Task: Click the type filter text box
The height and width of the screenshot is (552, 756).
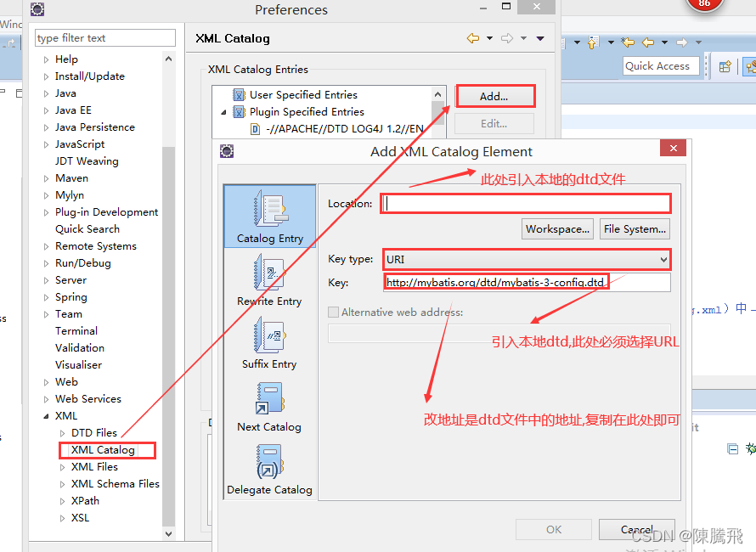Action: [x=105, y=37]
